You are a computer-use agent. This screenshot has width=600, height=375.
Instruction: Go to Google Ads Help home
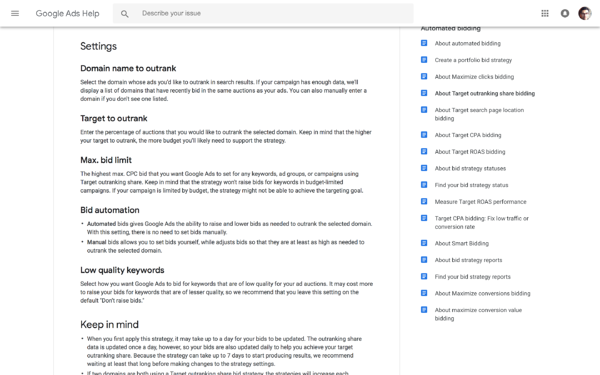pyautogui.click(x=67, y=13)
